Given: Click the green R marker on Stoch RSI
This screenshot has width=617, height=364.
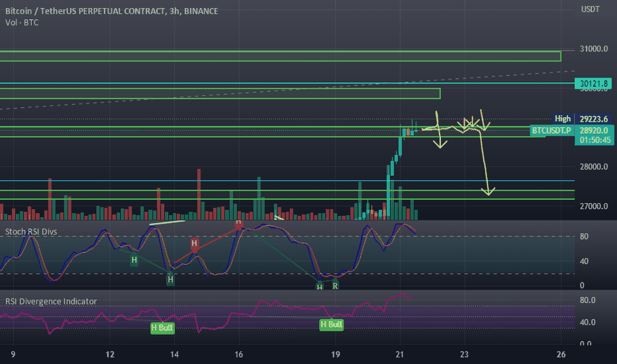Looking at the screenshot, I should (335, 286).
